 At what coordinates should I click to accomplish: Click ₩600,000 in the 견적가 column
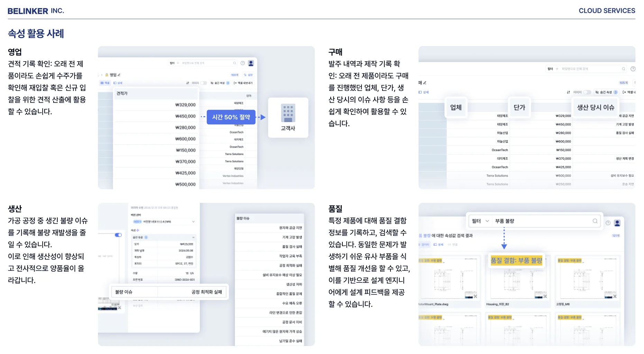pos(185,139)
